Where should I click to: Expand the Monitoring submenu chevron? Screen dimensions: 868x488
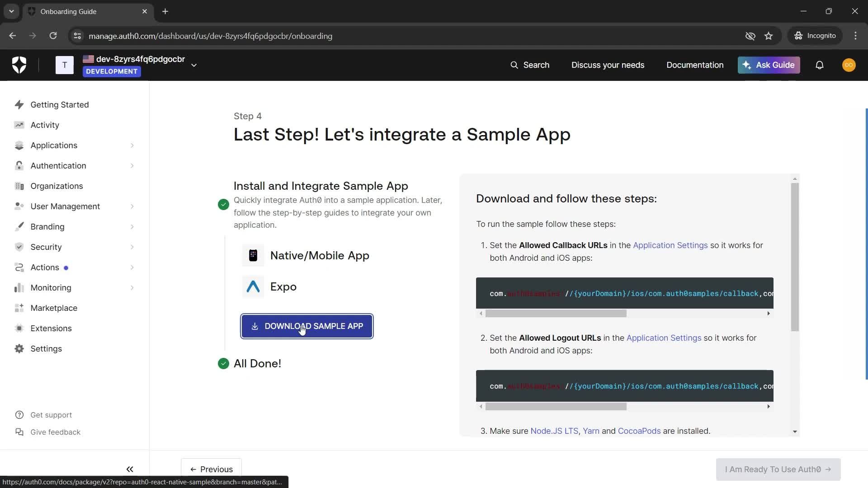(x=132, y=288)
